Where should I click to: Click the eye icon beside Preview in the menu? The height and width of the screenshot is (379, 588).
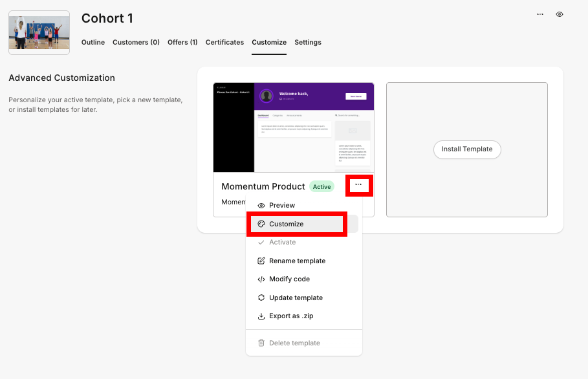[x=261, y=206]
